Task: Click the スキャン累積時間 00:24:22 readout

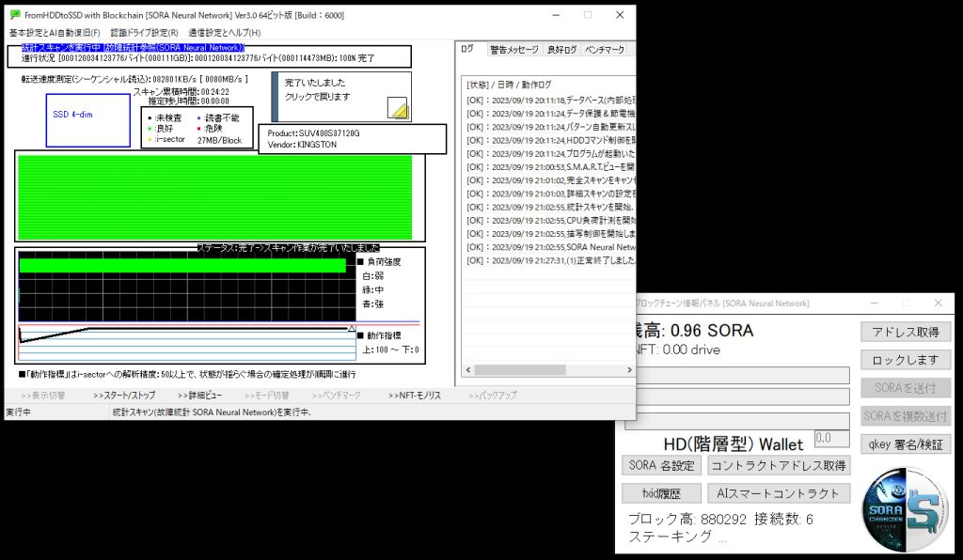Action: (182, 92)
